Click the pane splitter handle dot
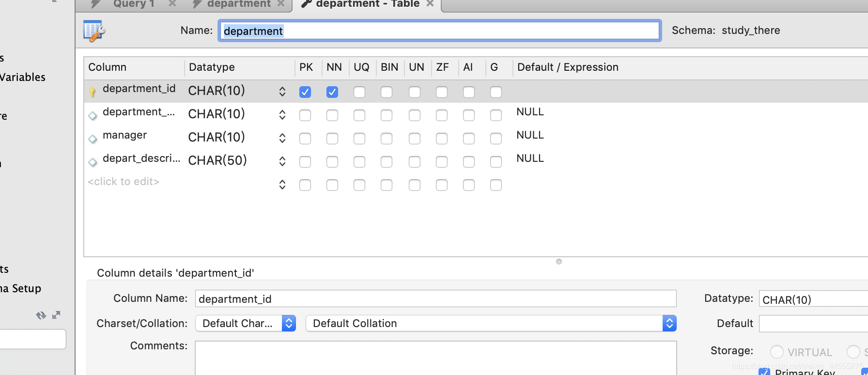Viewport: 868px width, 375px height. [x=559, y=262]
